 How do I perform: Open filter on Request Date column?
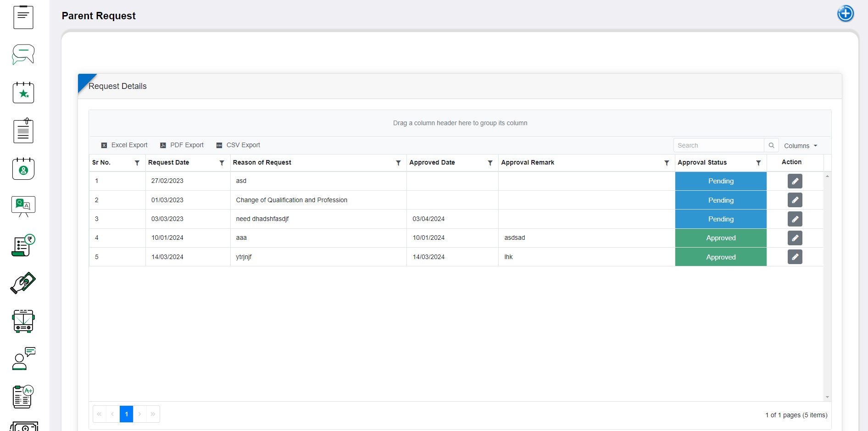point(222,163)
